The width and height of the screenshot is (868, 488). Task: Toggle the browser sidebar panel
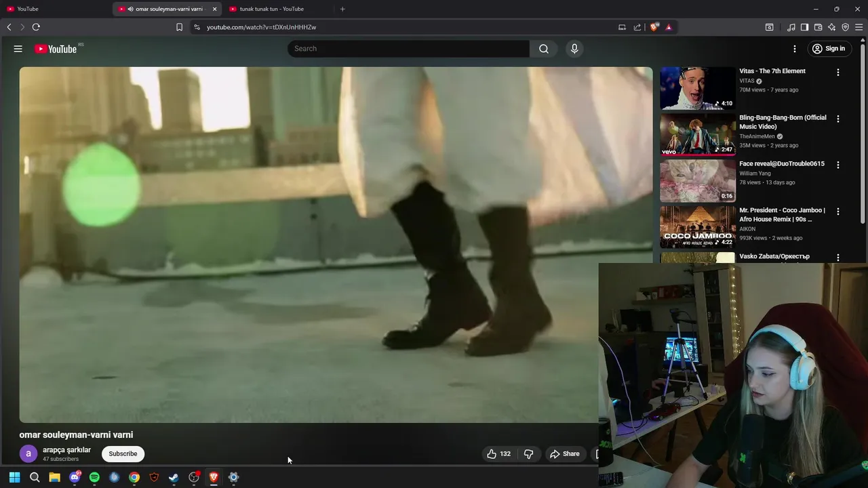[x=804, y=27]
